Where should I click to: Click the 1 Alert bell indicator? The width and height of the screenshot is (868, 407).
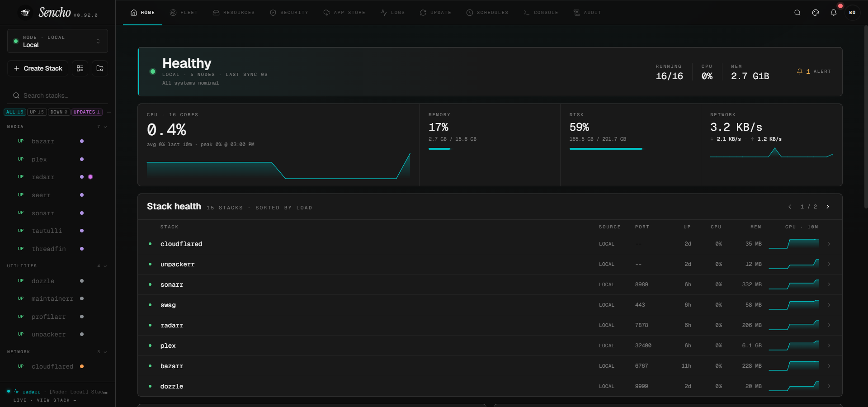coord(814,71)
